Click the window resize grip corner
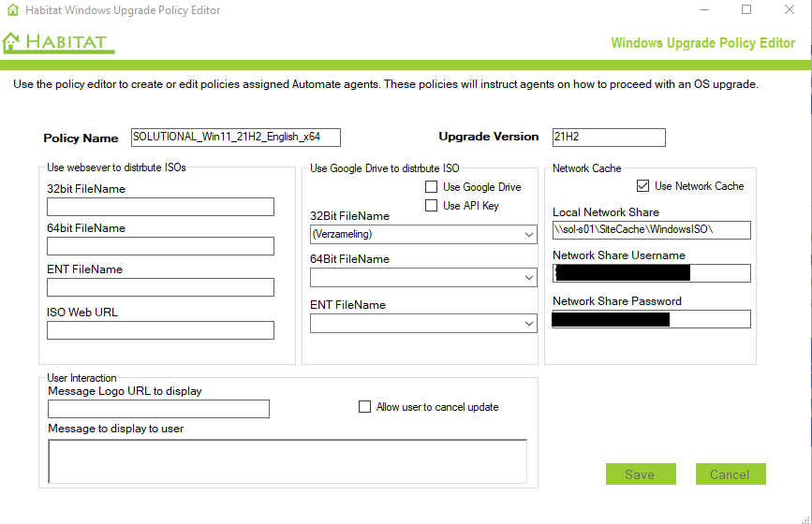The height and width of the screenshot is (524, 812). coord(805,518)
